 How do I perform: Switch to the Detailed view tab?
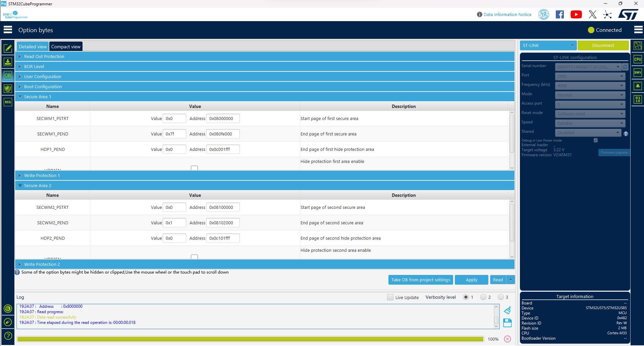(x=32, y=46)
